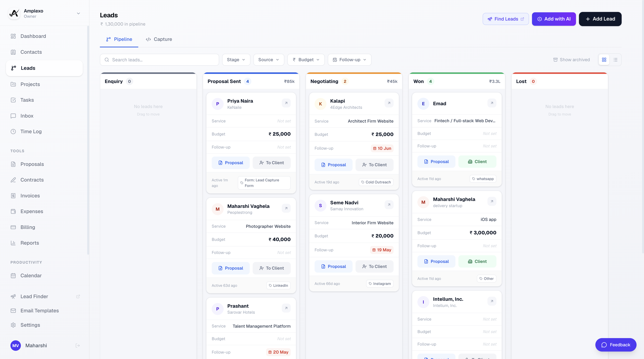
Task: Open Tasks in sidebar
Action: (44, 100)
